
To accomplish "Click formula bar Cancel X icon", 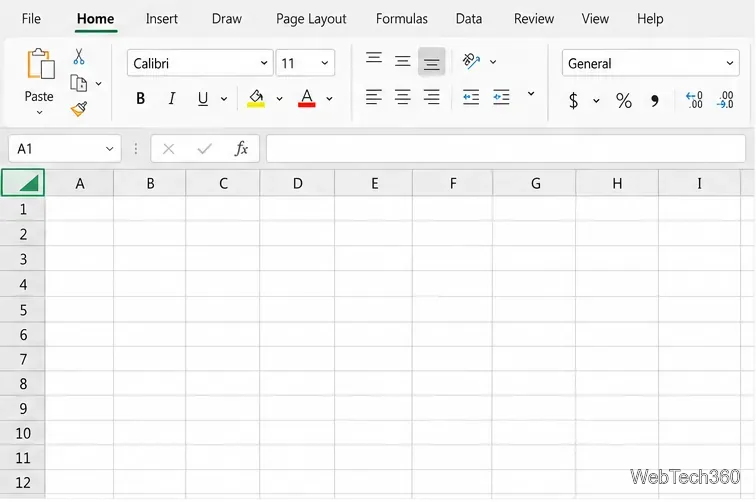I will coord(169,149).
